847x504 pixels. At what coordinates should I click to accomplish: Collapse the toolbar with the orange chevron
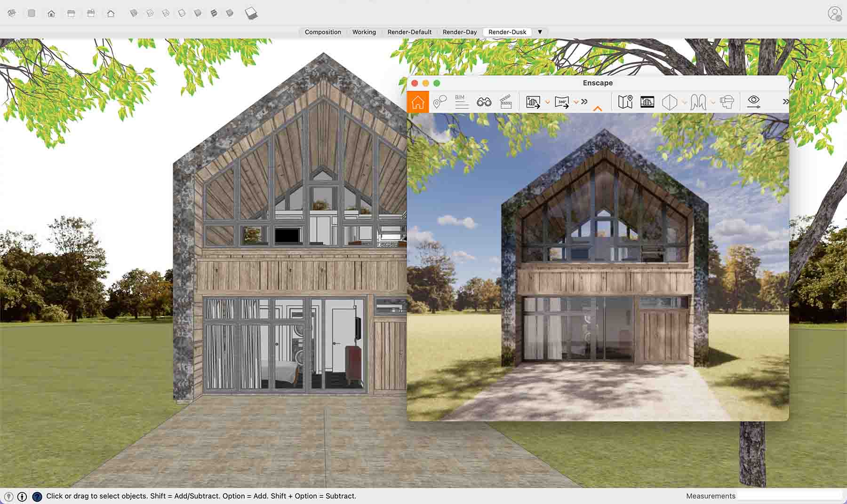(598, 108)
